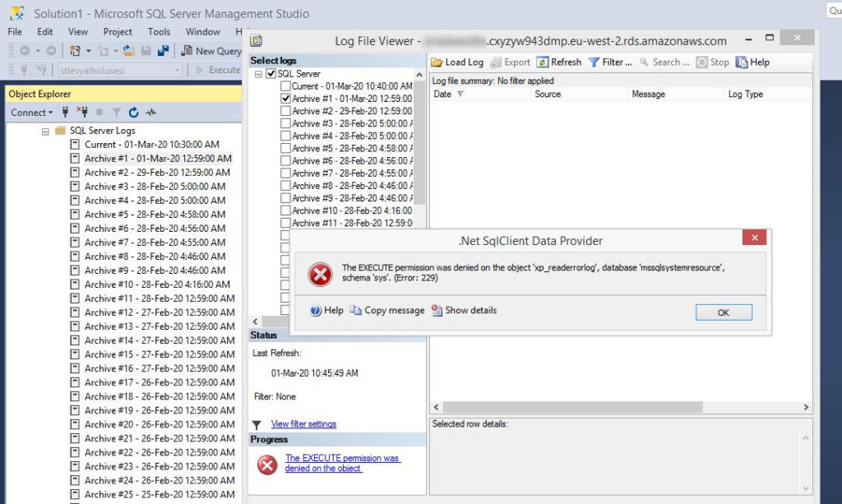
Task: Check Archive #3 in Select logs
Action: (285, 123)
